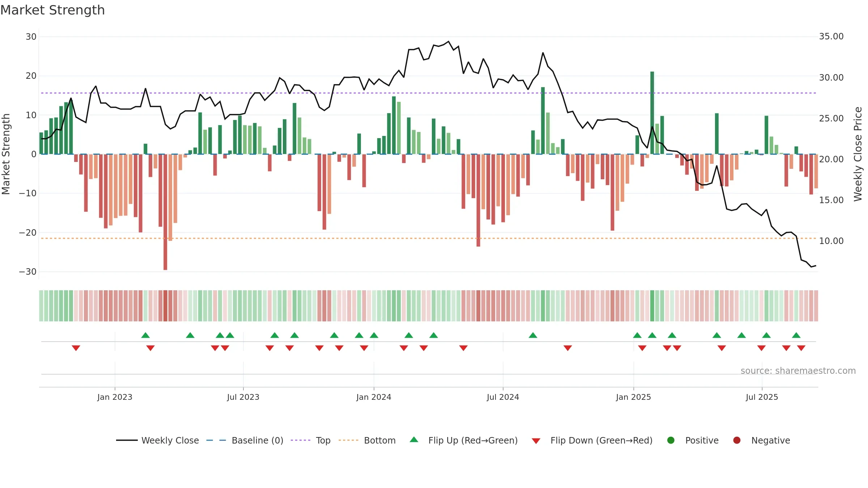The width and height of the screenshot is (868, 488).
Task: Click the −10 strength axis label
Action: click(28, 193)
